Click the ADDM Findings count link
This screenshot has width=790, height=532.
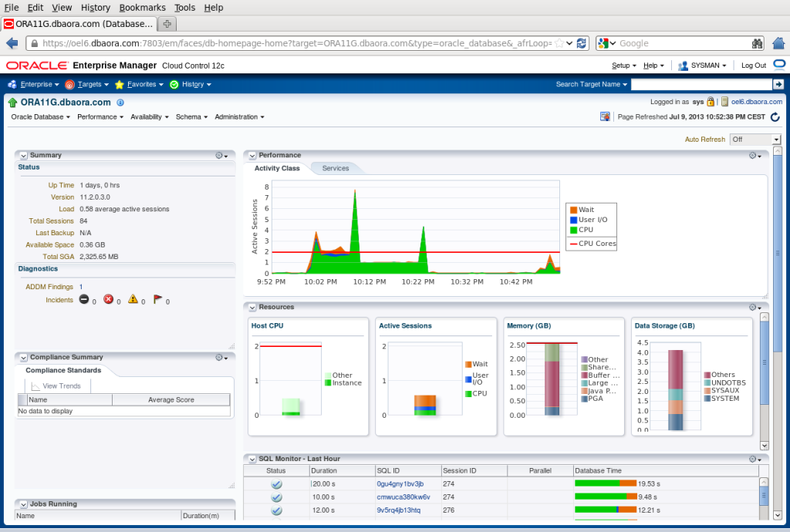[81, 287]
